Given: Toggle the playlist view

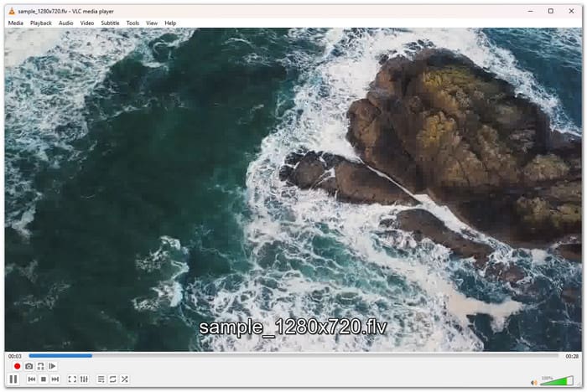Looking at the screenshot, I should coord(101,379).
